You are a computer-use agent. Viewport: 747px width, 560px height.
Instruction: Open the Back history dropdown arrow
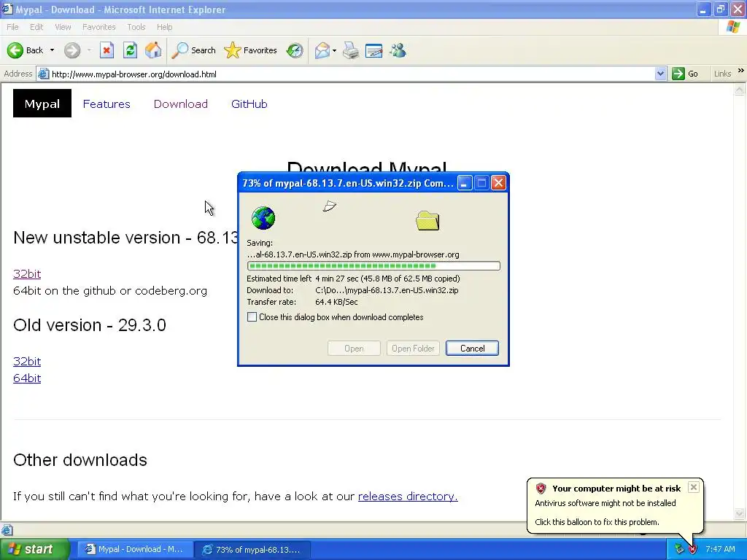pos(52,50)
